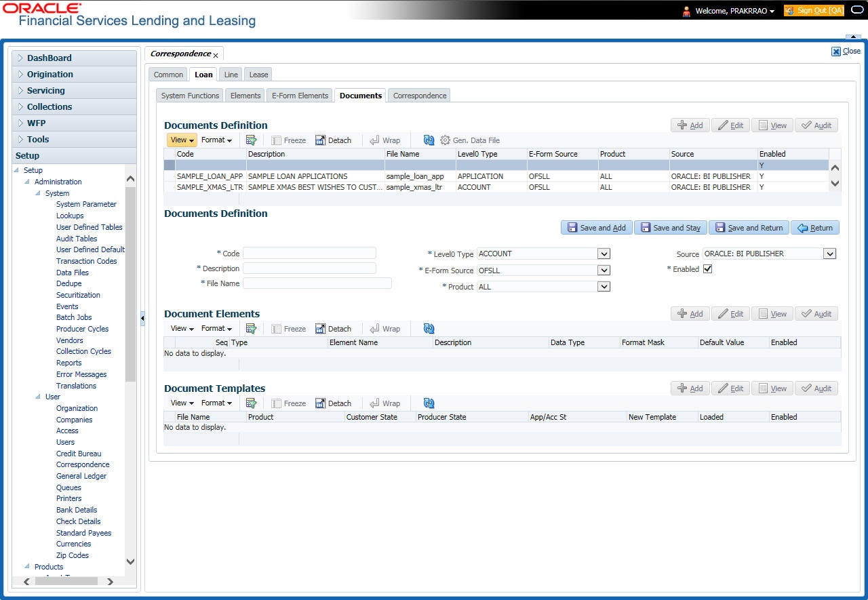Click Wrap in Document Templates toolbar
The height and width of the screenshot is (600, 868).
(384, 403)
